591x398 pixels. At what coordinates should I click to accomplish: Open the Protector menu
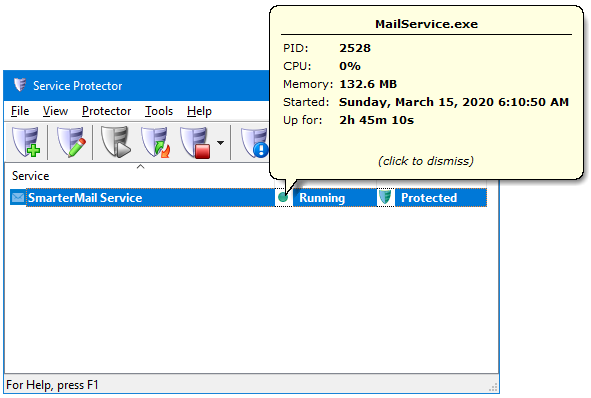click(106, 111)
